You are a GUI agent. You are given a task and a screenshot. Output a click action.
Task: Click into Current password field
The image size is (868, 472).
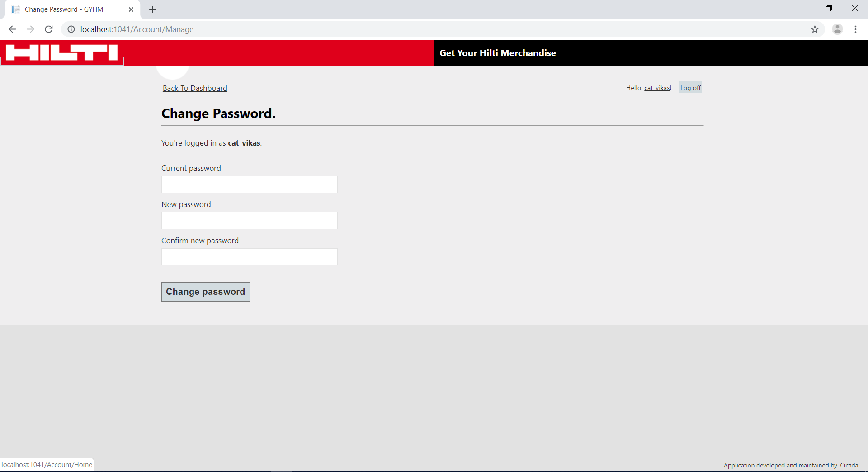click(x=250, y=184)
